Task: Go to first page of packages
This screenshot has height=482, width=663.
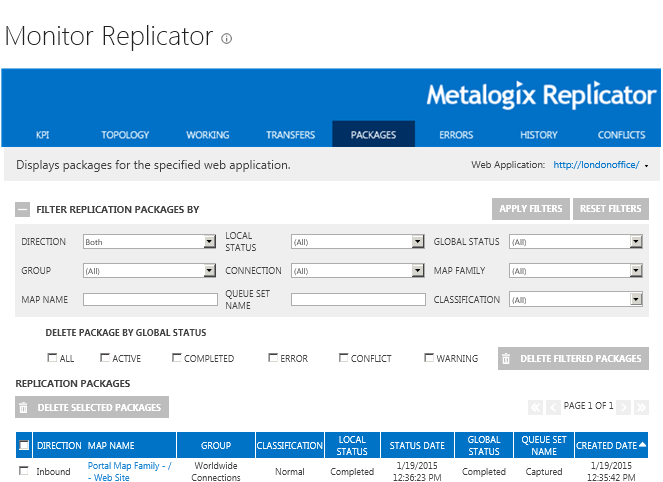Action: click(x=535, y=407)
